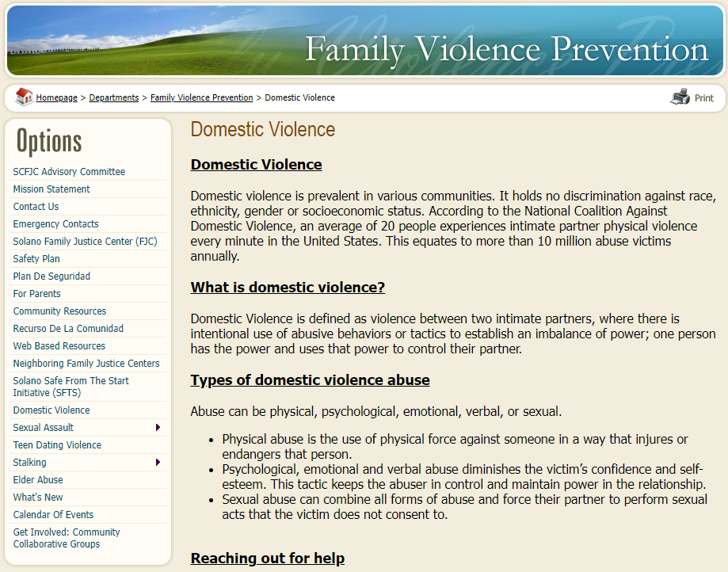
Task: Open Family Violence Prevention breadcrumb link
Action: [x=201, y=97]
